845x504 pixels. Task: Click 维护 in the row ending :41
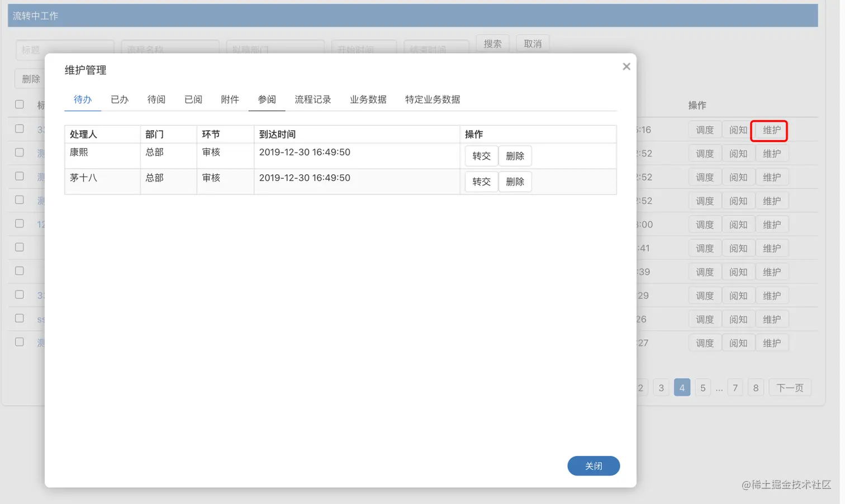772,249
